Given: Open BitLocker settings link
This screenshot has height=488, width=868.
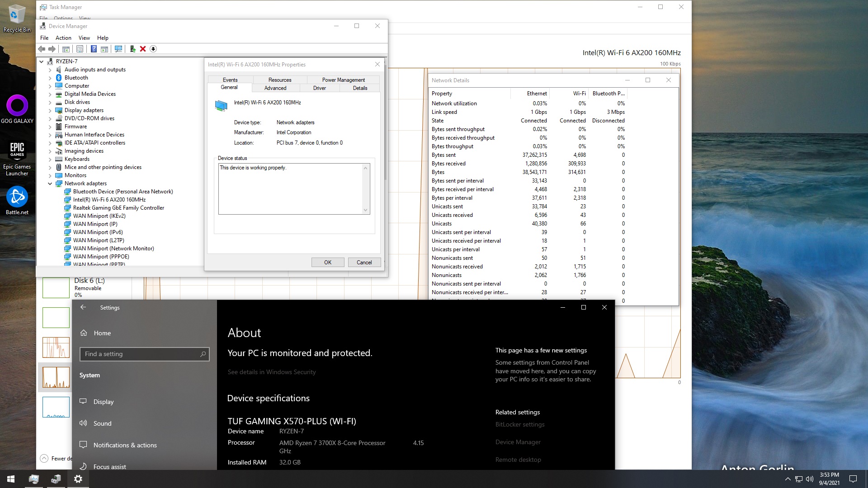Looking at the screenshot, I should coord(520,424).
